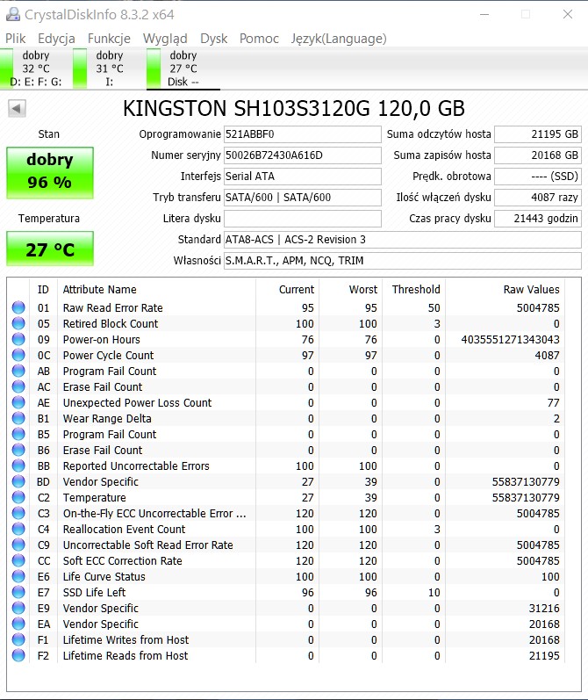
Task: Click the Worst column header
Action: tap(351, 290)
